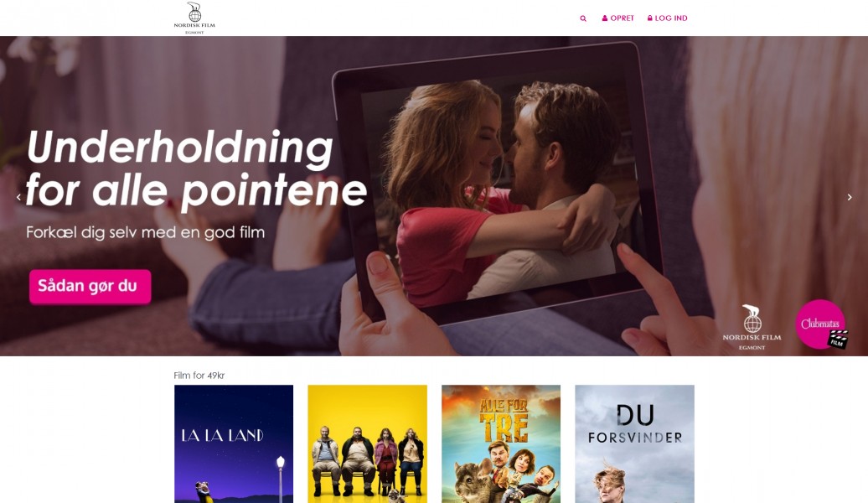Viewport: 868px width, 503px height.
Task: Open the Alle for Tre poster
Action: tap(501, 443)
